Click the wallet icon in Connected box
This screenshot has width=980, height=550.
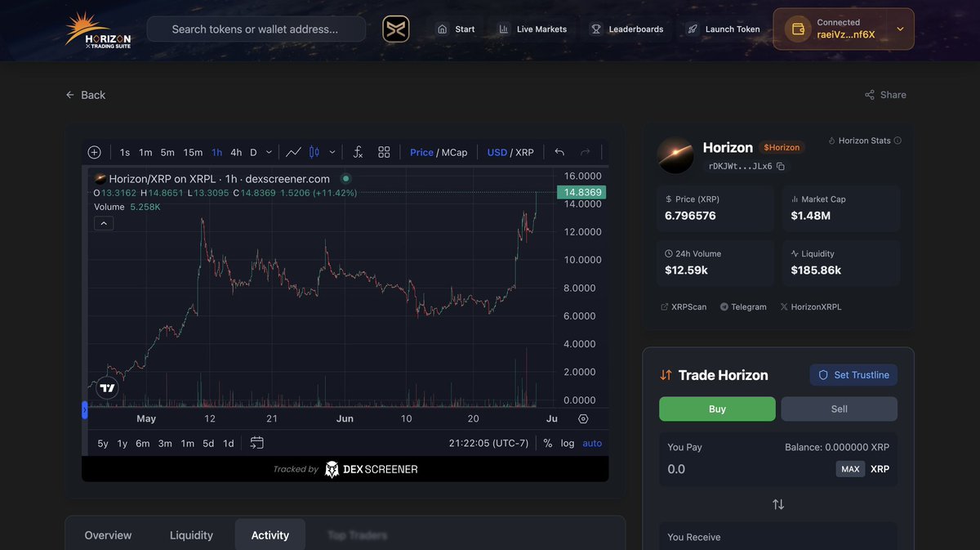click(x=797, y=29)
